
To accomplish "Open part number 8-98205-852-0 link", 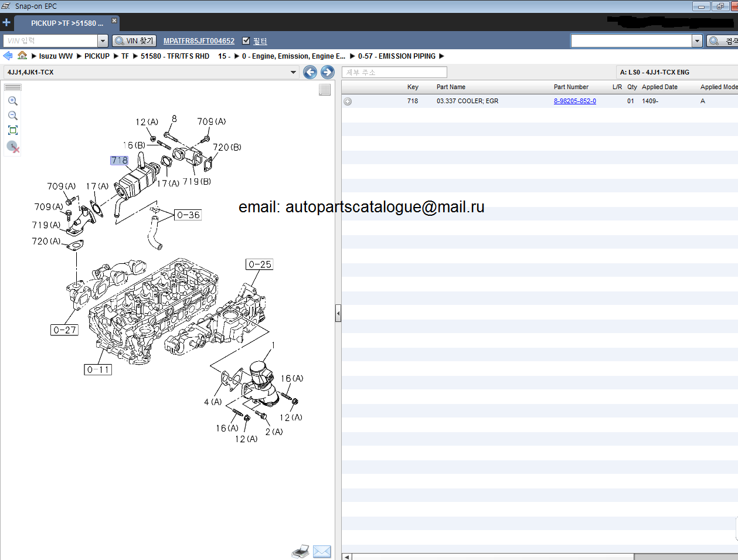I will (575, 101).
